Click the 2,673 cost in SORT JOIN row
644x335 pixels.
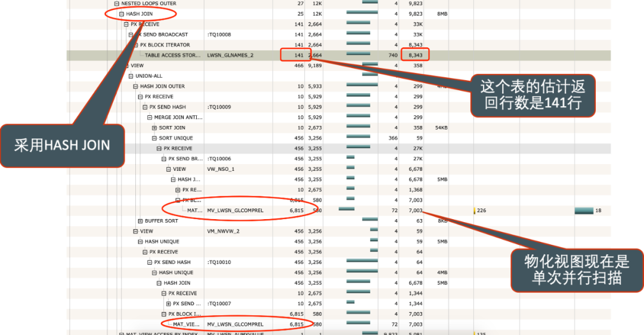[x=315, y=128]
